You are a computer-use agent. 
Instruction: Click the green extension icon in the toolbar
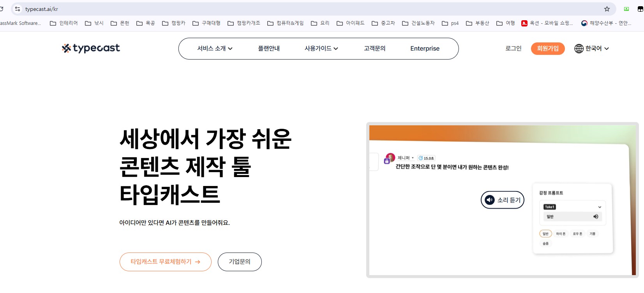(x=626, y=9)
